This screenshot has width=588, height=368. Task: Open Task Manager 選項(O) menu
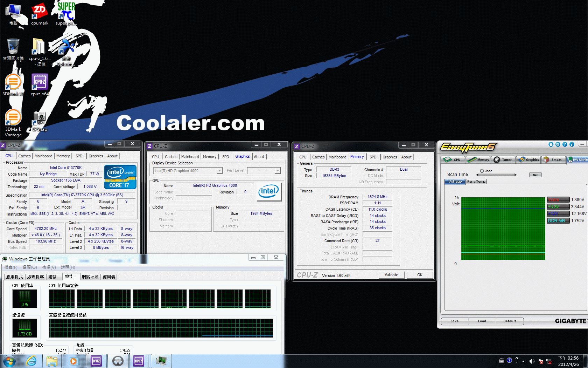[x=29, y=267]
